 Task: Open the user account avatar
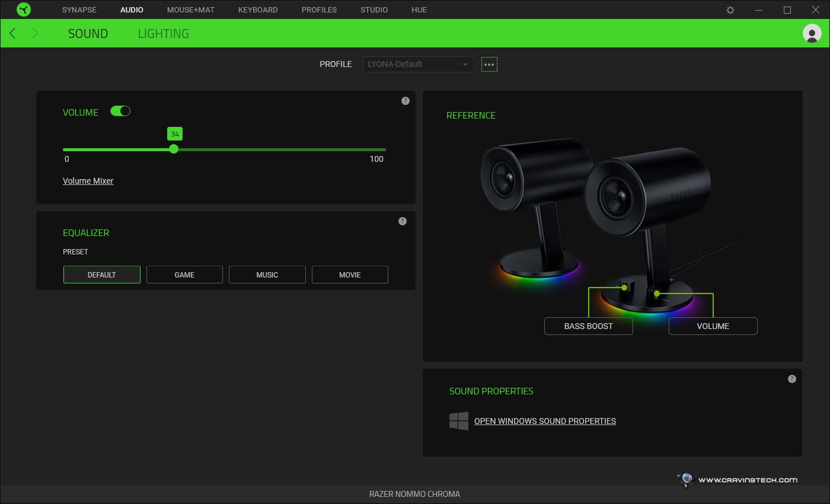(x=812, y=33)
